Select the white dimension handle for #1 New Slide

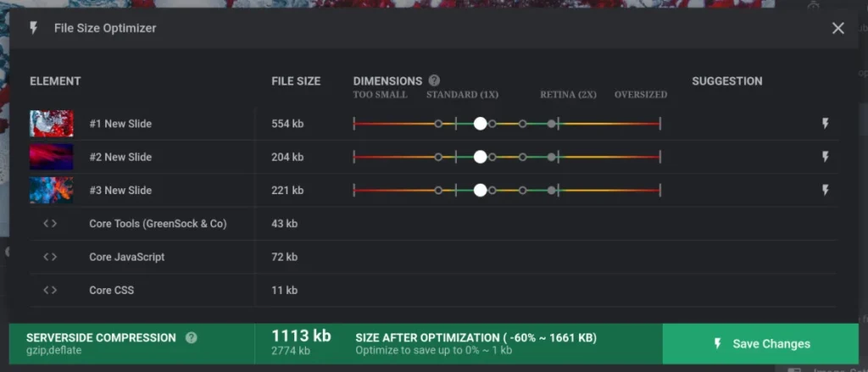click(481, 124)
